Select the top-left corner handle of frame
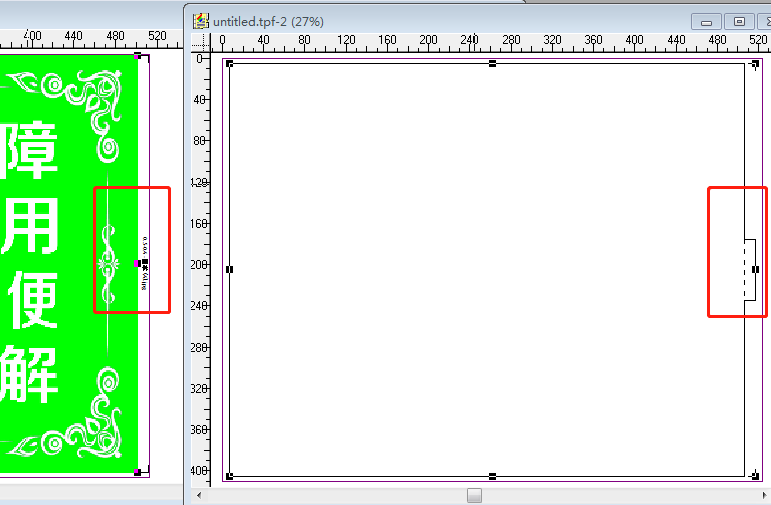This screenshot has width=771, height=505. point(229,63)
